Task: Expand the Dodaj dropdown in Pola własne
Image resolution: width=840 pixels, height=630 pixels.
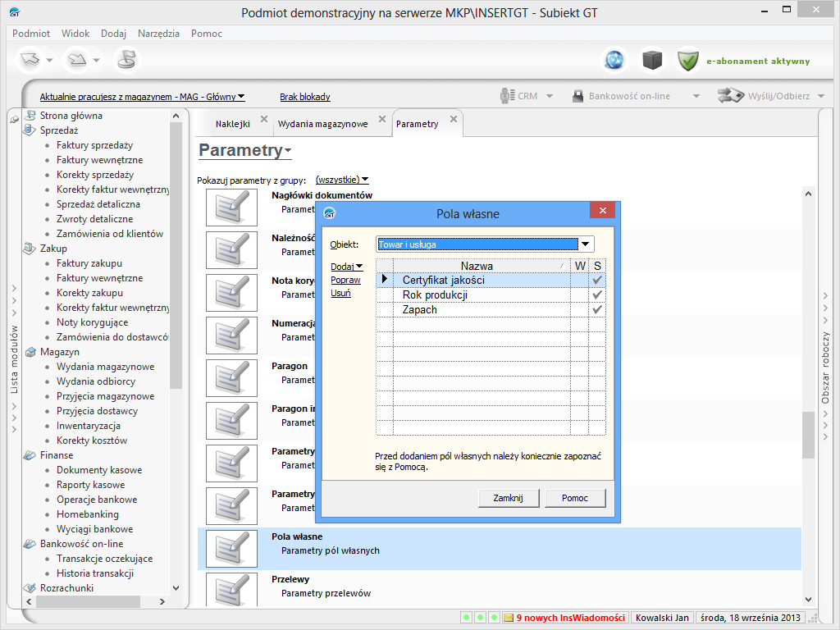Action: click(x=347, y=267)
